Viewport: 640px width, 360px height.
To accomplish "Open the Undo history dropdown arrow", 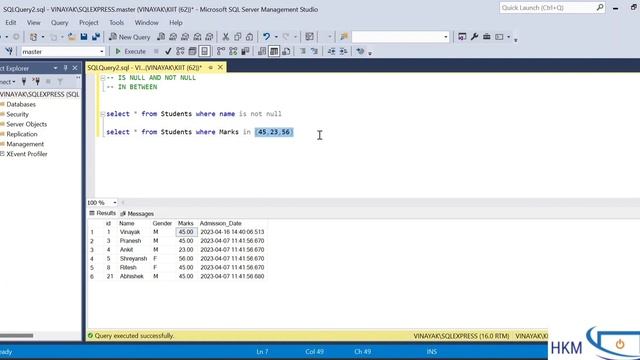I will click(x=276, y=37).
